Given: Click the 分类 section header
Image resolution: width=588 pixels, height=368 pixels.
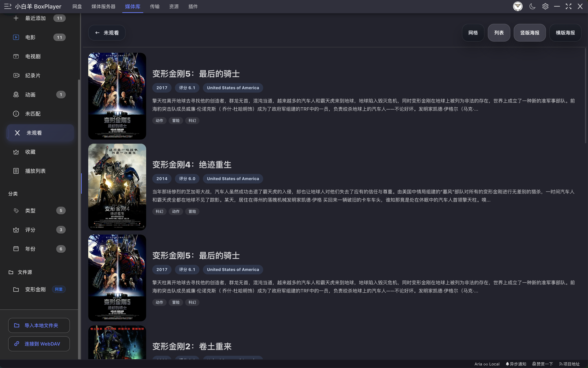Looking at the screenshot, I should point(13,194).
